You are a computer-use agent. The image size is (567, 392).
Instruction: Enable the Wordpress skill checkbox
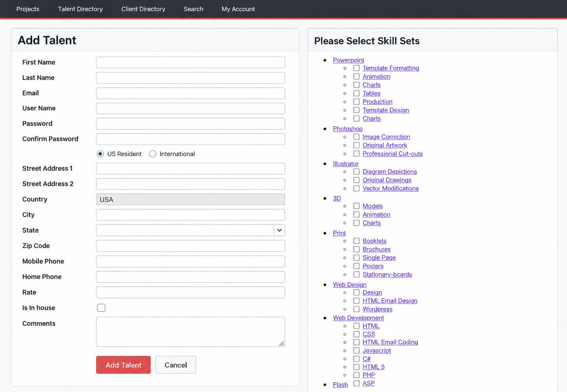point(356,309)
